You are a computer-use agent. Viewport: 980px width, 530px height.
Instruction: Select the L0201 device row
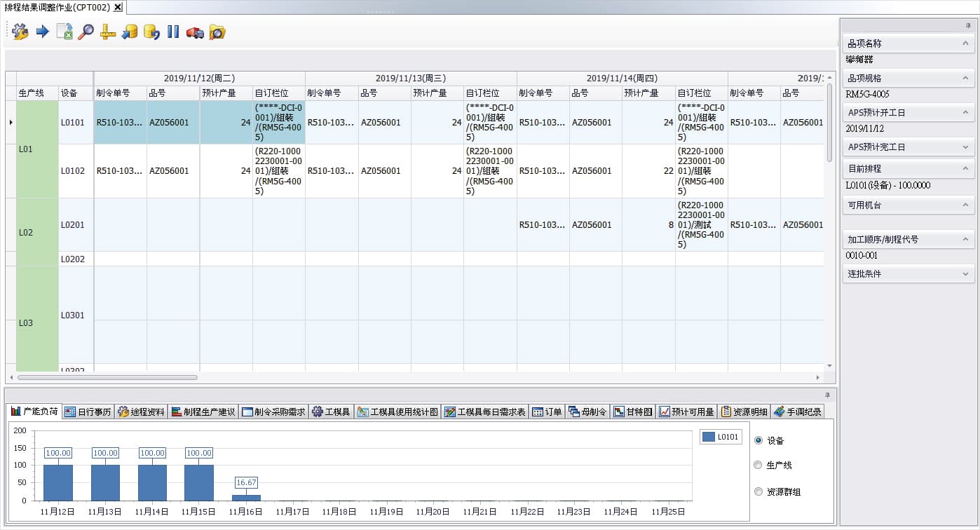76,224
